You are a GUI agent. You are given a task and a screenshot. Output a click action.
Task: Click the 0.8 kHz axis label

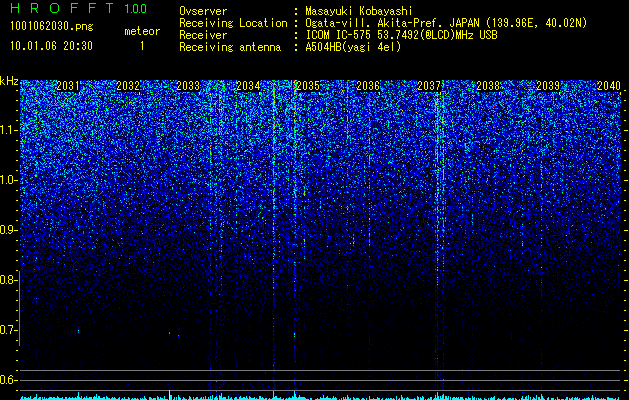(x=9, y=280)
